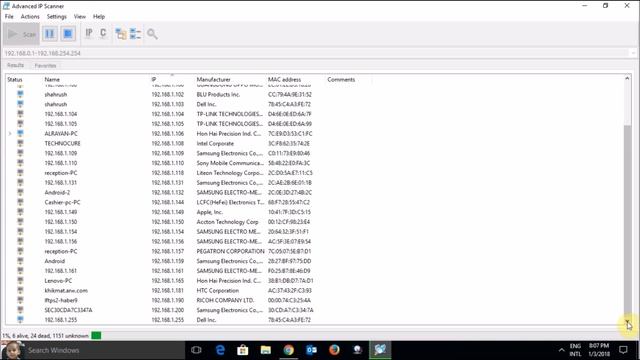Viewport: 640px width, 360px height.
Task: Click the device icon for TECHNOCURE
Action: click(20, 143)
